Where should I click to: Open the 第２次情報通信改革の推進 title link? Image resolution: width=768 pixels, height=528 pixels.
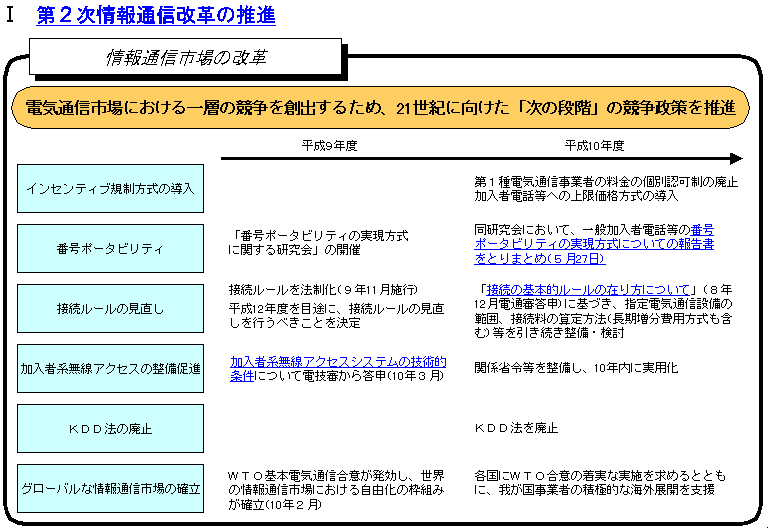[x=155, y=16]
